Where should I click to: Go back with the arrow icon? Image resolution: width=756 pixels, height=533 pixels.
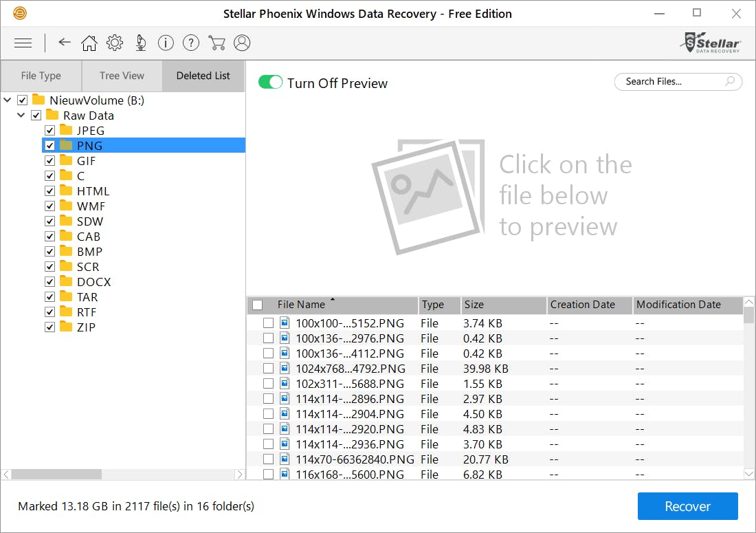64,43
